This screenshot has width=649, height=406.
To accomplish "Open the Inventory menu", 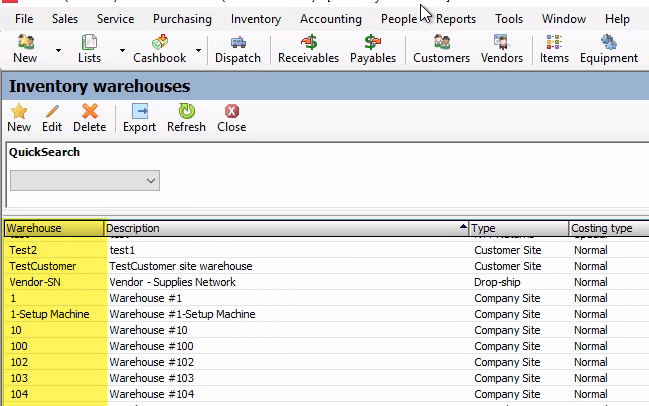I will (256, 19).
